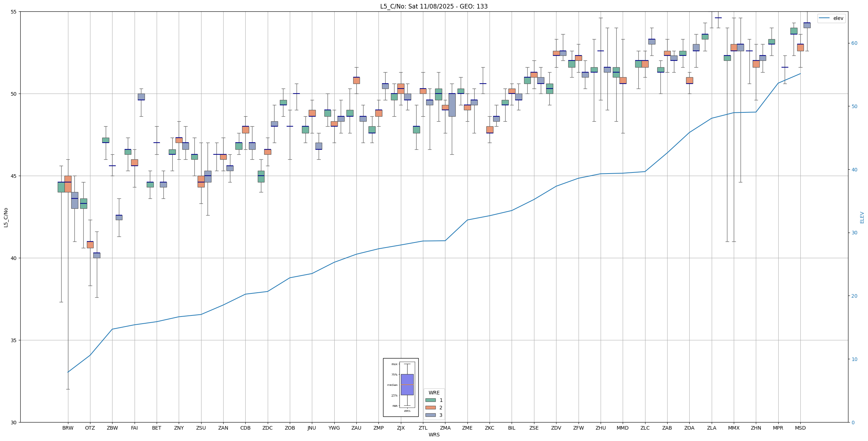Click the ZOB x-axis tick label
Viewport: 868px width, 441px height.
click(x=290, y=428)
